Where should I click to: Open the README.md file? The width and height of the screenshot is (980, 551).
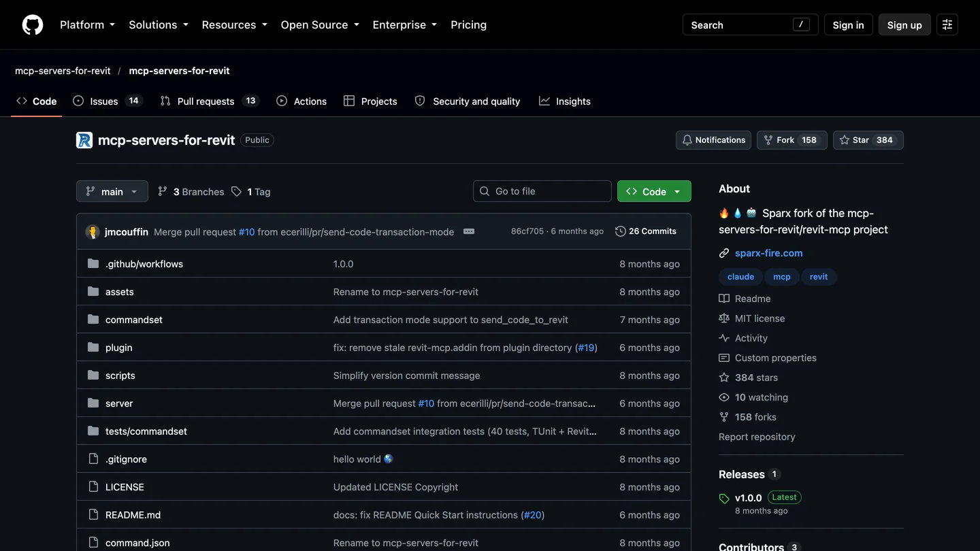(x=133, y=515)
